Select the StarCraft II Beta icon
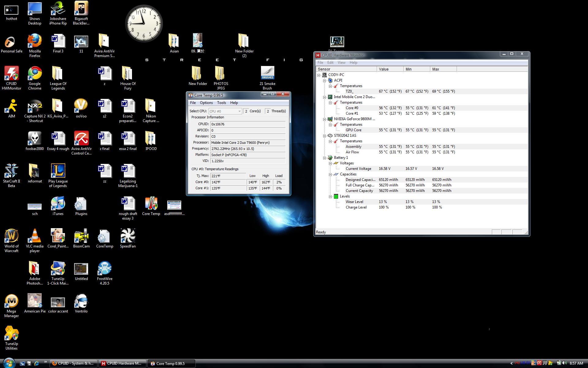The height and width of the screenshot is (368, 588). [11, 175]
